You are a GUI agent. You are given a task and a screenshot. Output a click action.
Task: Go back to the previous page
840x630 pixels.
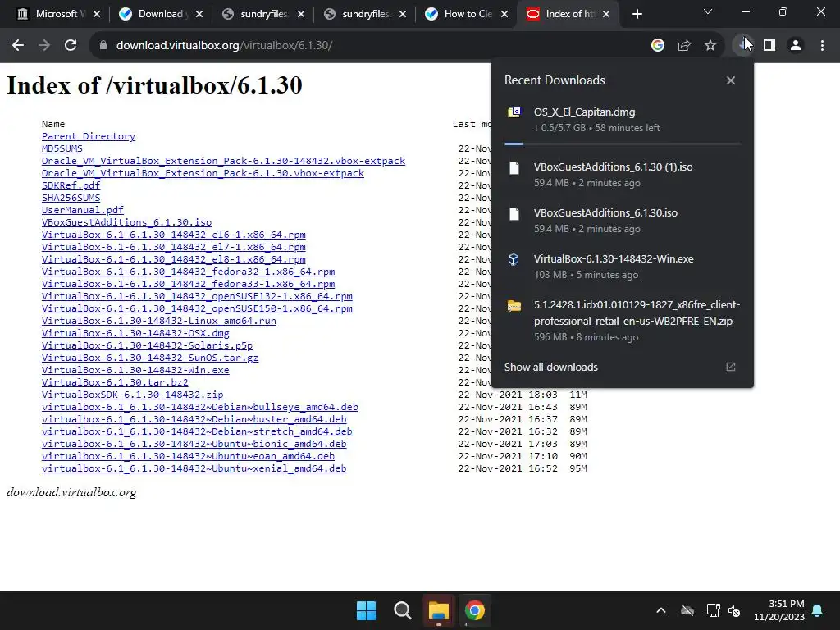[18, 46]
